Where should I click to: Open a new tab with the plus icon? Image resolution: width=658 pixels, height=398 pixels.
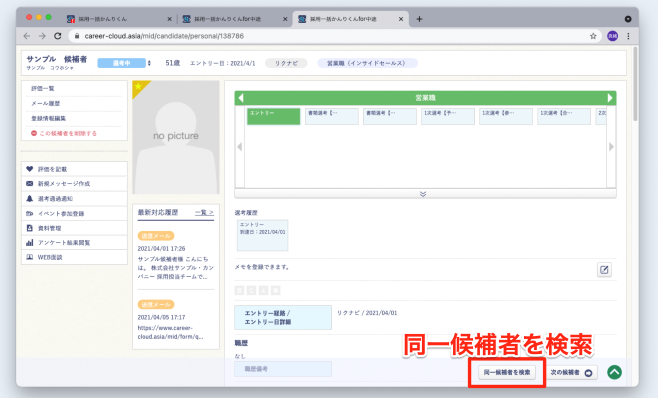pos(419,19)
